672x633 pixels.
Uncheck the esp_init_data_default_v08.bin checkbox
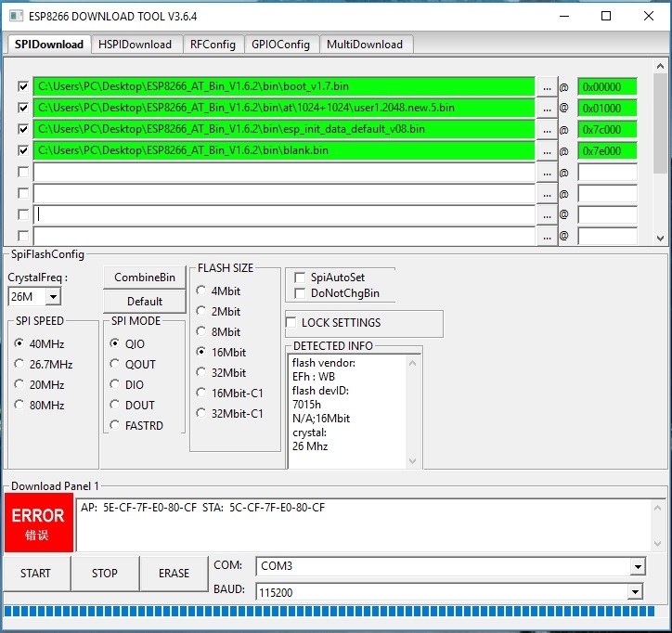(x=23, y=129)
